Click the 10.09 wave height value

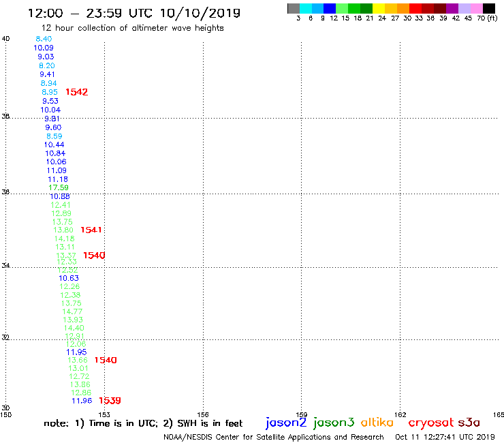(x=44, y=48)
